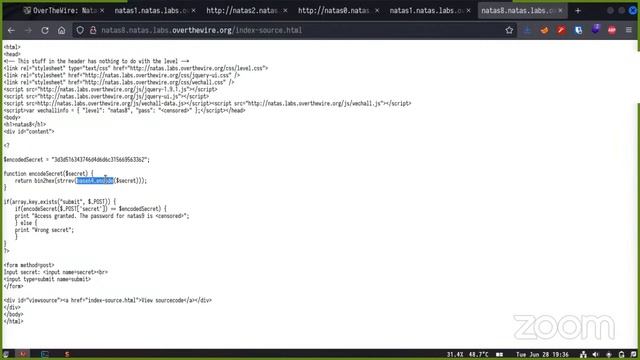Viewport: 640px width, 360px height.
Task: Bookmark this page with the star
Action: tap(509, 30)
